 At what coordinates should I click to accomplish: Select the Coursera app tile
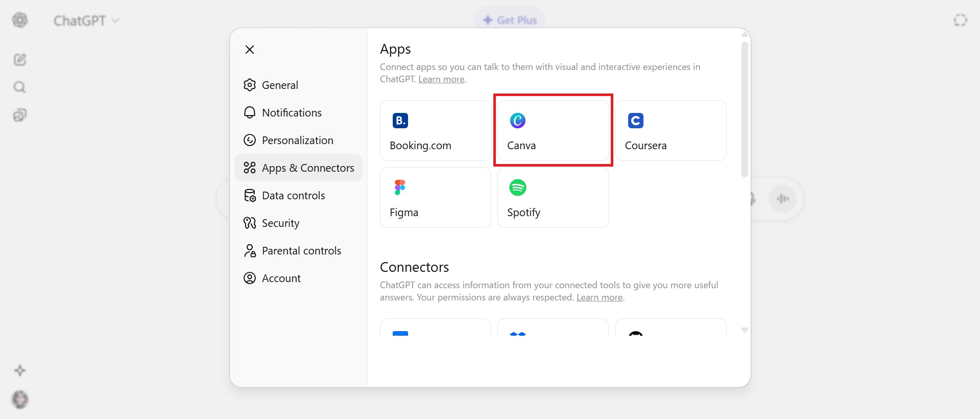pyautogui.click(x=671, y=130)
